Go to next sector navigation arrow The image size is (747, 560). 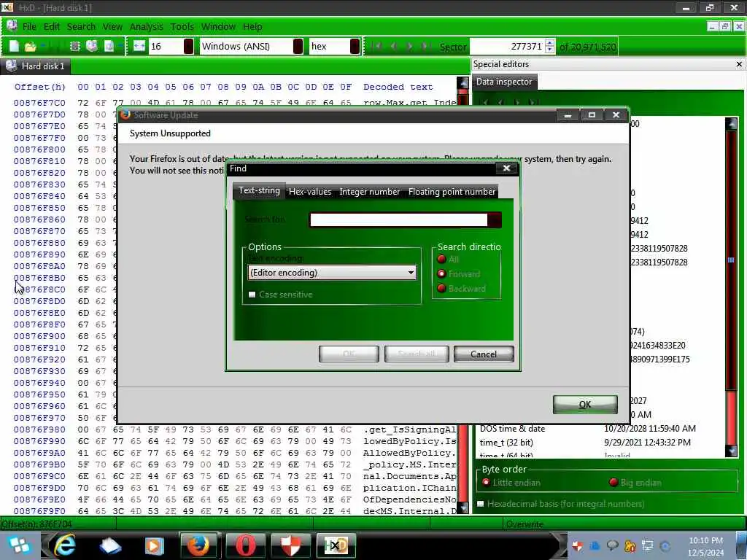(x=409, y=46)
